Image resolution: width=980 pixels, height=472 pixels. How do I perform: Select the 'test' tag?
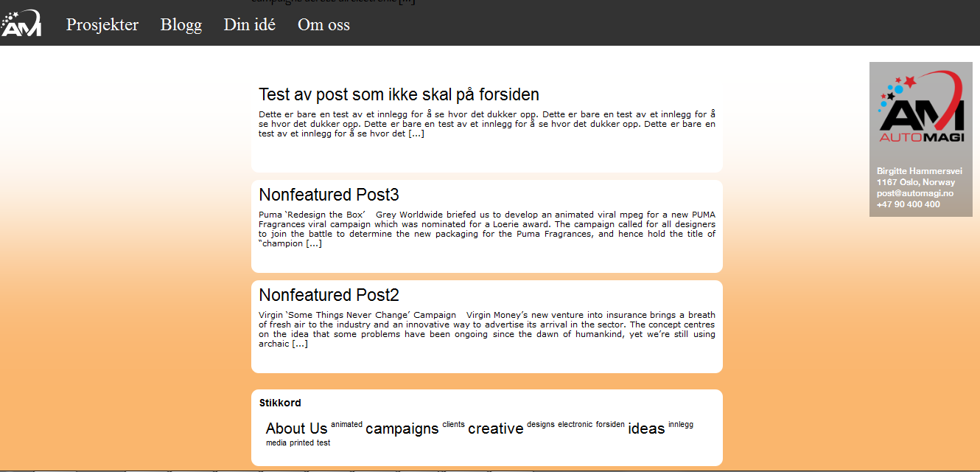(323, 443)
